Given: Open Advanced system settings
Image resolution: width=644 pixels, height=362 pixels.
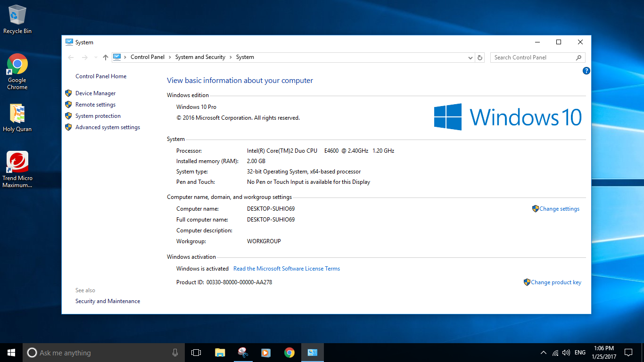Looking at the screenshot, I should [x=107, y=127].
